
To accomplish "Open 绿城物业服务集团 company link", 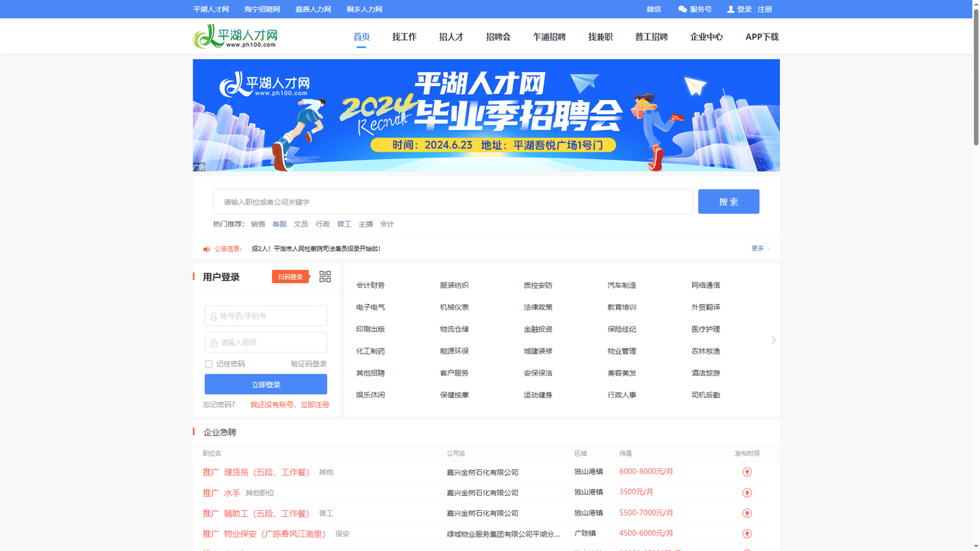I will 504,534.
